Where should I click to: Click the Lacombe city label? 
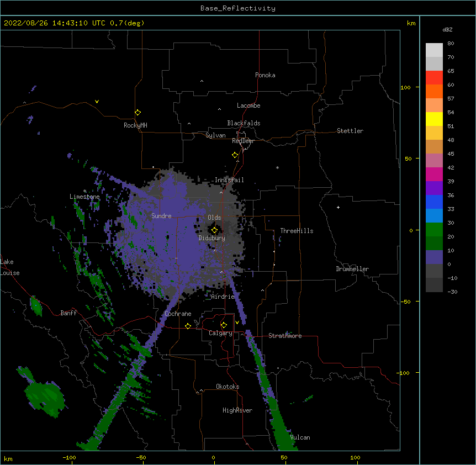click(248, 105)
